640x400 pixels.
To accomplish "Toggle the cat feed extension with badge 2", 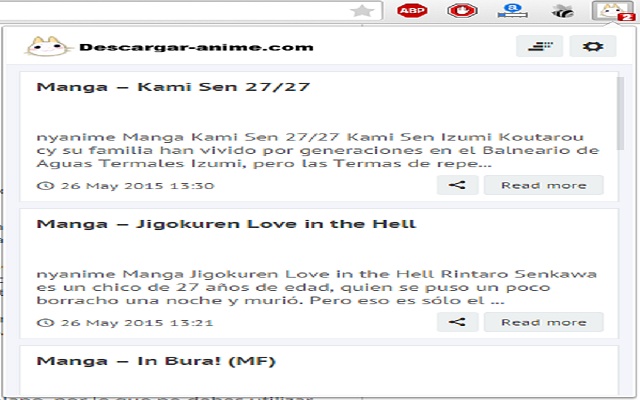I will (613, 11).
